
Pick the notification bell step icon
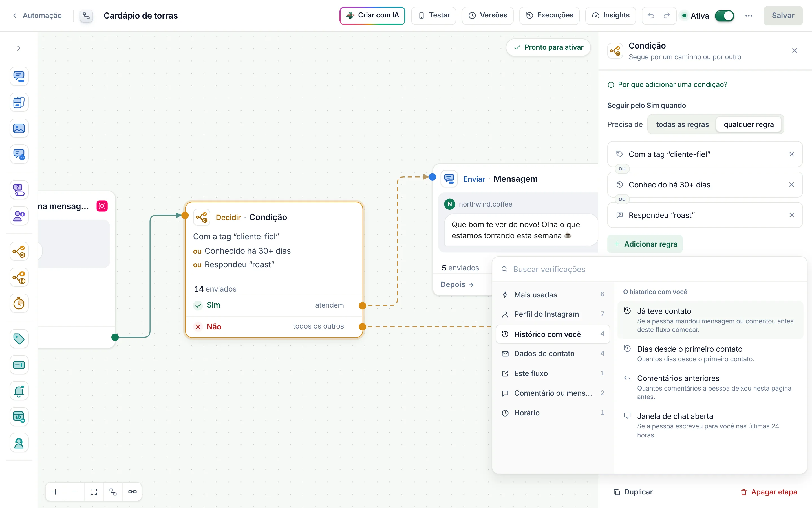tap(19, 391)
